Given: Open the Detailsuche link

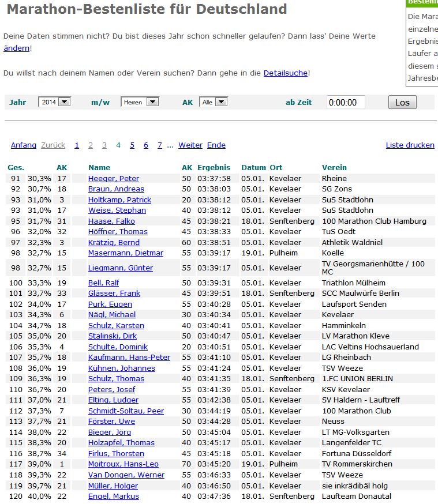Looking at the screenshot, I should coord(286,73).
